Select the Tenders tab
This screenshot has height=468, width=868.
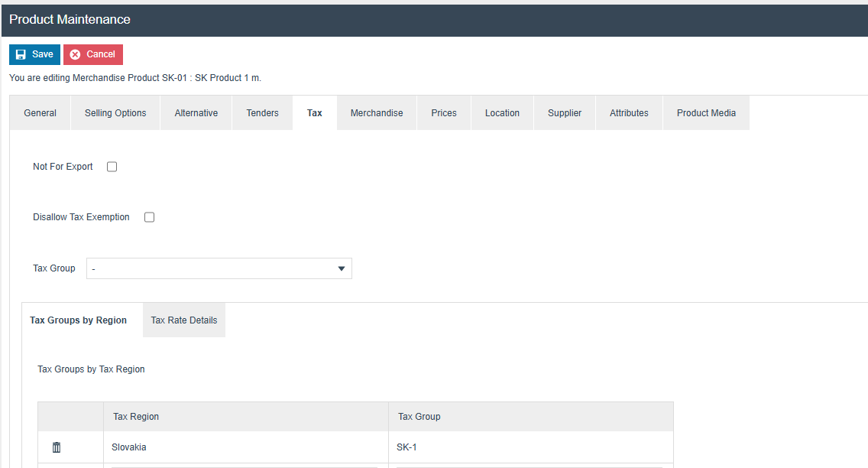point(262,113)
